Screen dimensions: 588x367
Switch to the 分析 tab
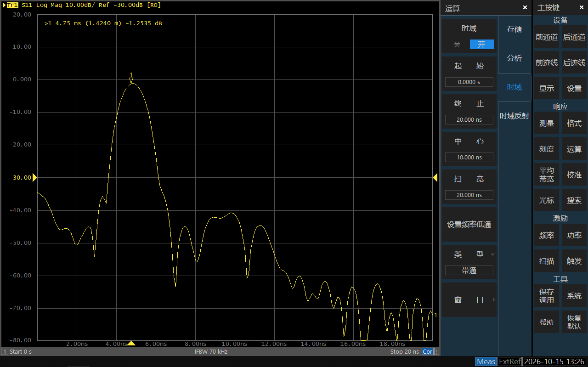pyautogui.click(x=514, y=58)
